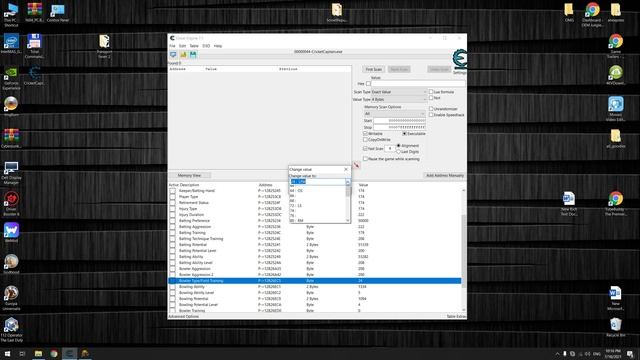Toggle the Hex checkbox
The width and height of the screenshot is (640, 360).
pyautogui.click(x=368, y=84)
